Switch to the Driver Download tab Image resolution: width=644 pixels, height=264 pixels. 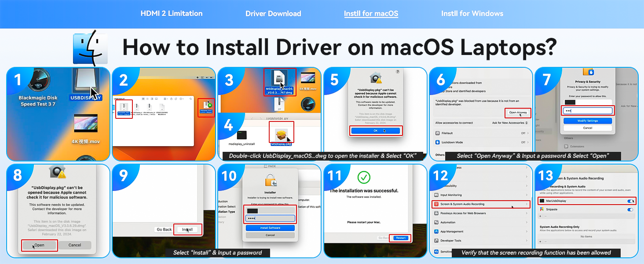pyautogui.click(x=273, y=14)
